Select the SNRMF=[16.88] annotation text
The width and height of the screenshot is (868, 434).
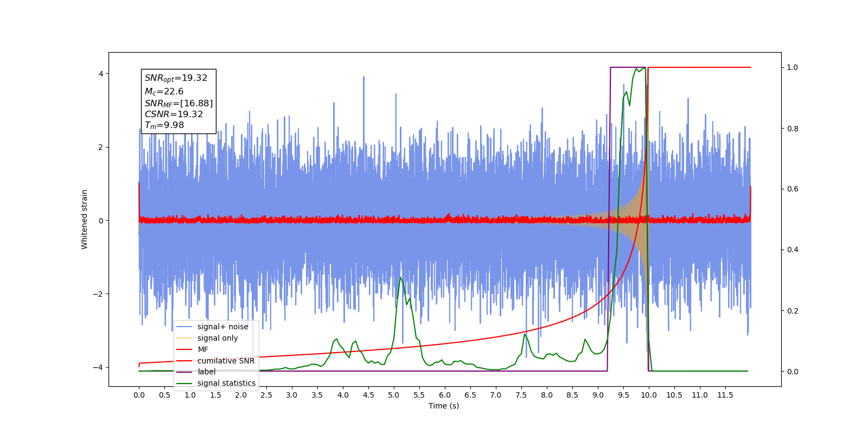click(178, 103)
